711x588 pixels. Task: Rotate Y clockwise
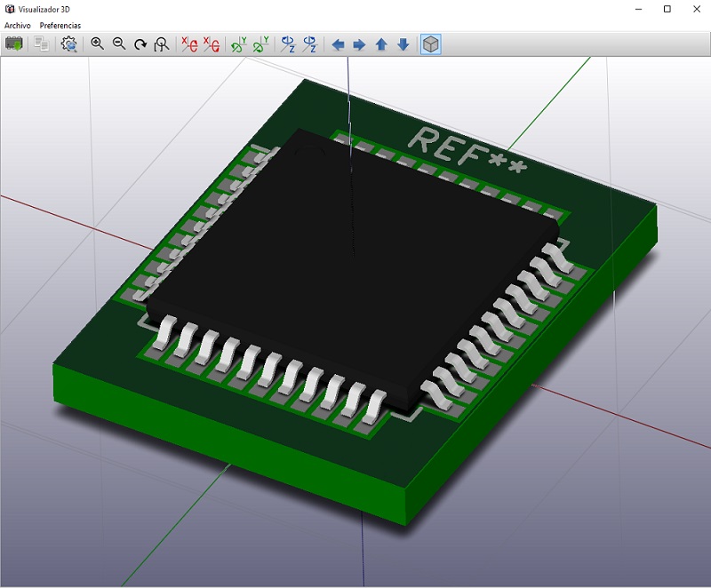pos(238,44)
